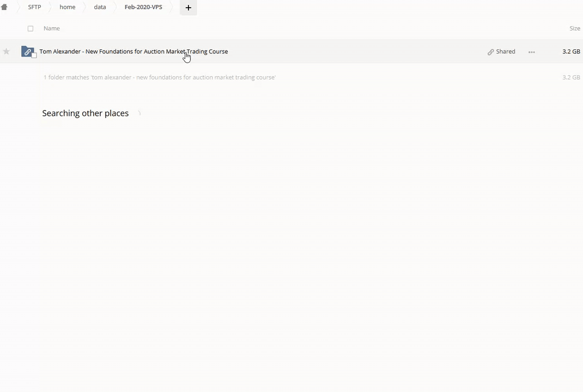This screenshot has width=583, height=392.
Task: Open the Tom Alexander trading course folder
Action: pyautogui.click(x=133, y=51)
